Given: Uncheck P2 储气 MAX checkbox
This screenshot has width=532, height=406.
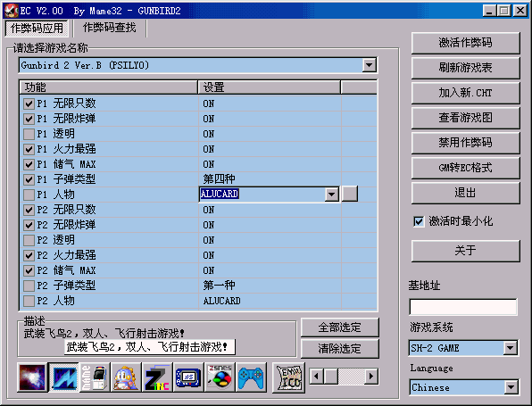Looking at the screenshot, I should point(29,270).
